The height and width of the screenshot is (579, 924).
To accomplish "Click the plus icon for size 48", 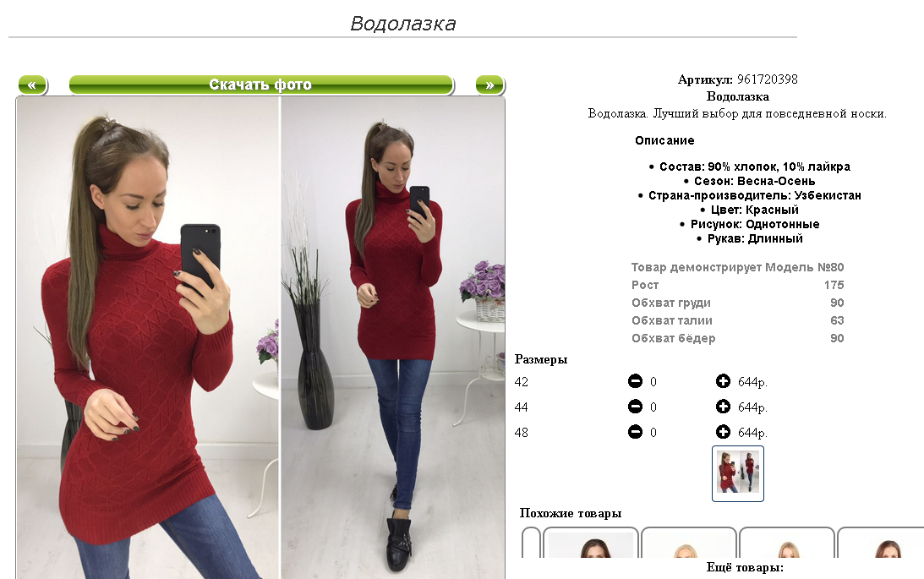I will [x=723, y=432].
